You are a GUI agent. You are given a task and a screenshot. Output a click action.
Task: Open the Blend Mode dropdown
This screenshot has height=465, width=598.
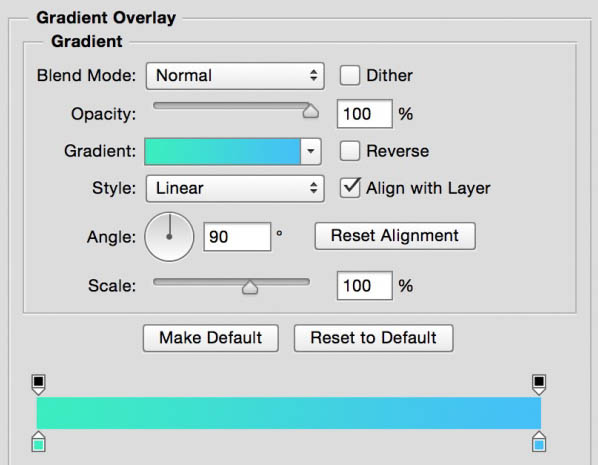(235, 76)
